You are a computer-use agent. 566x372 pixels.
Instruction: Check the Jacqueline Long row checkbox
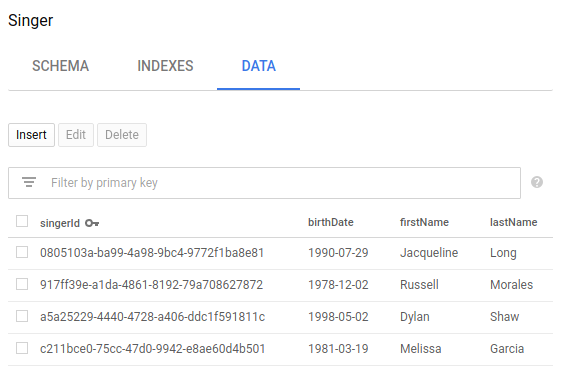click(x=22, y=252)
